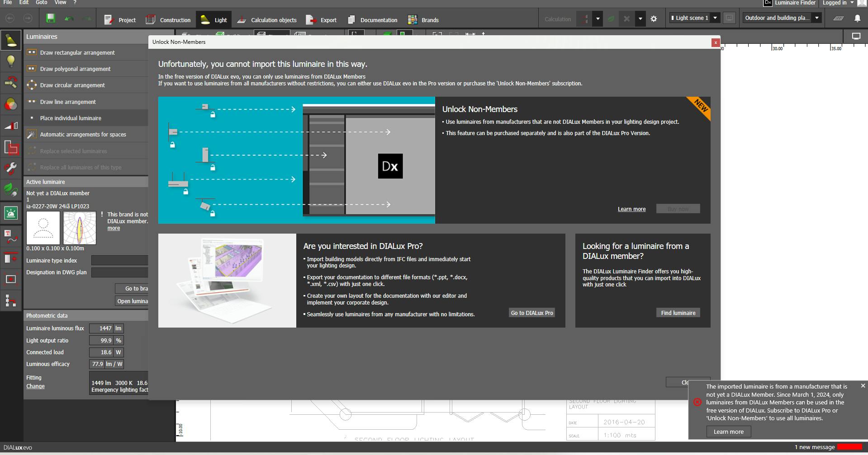Save the project with green floppy icon
Viewport: 868px width, 455px height.
click(50, 19)
